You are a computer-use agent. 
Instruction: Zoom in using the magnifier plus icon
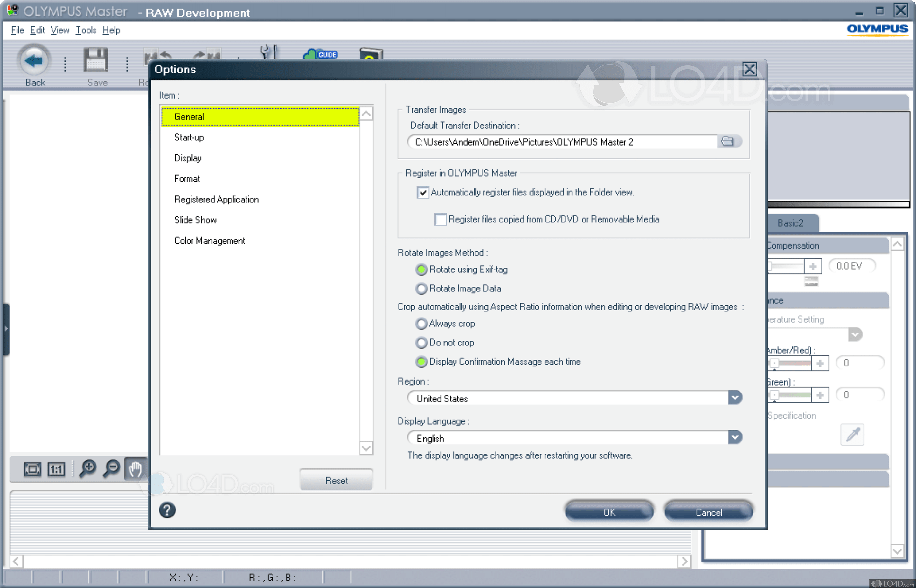(87, 469)
